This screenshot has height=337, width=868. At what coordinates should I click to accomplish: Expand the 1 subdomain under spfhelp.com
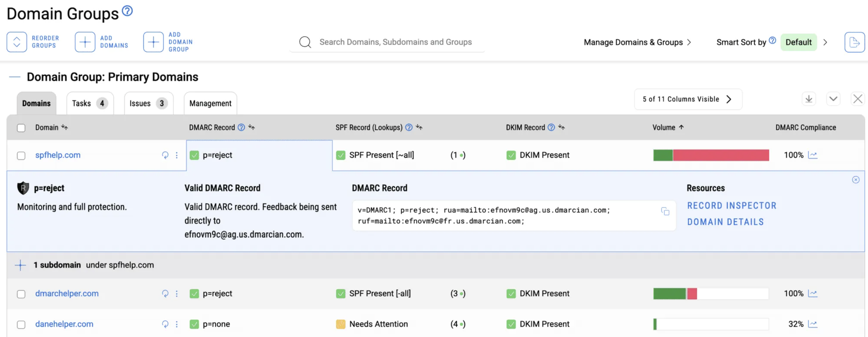pyautogui.click(x=20, y=265)
